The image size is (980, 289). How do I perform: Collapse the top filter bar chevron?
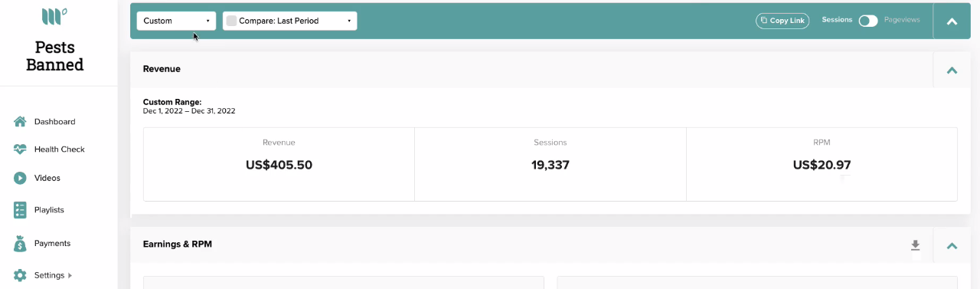tap(952, 21)
